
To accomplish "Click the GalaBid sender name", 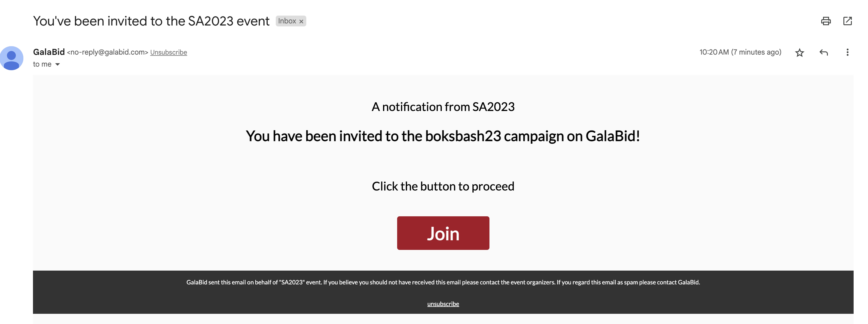I will pyautogui.click(x=49, y=52).
